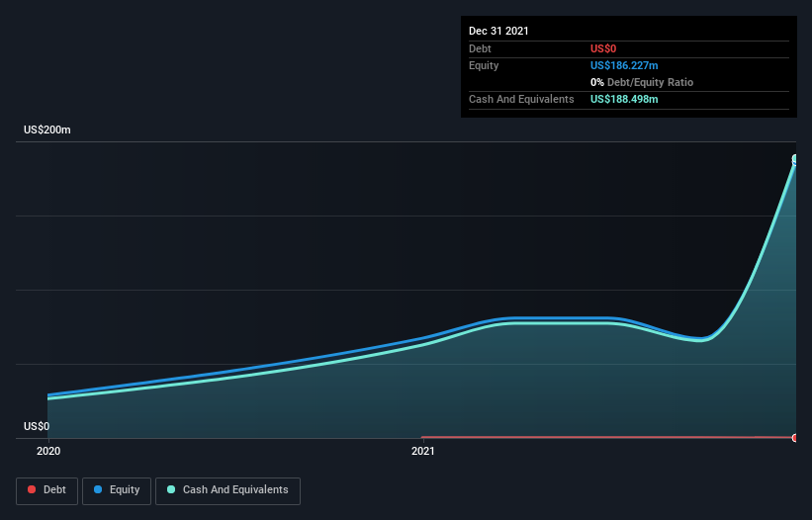Screen dimensions: 812x520
Task: Click the teal dot in the Cash legend
Action: (x=171, y=489)
